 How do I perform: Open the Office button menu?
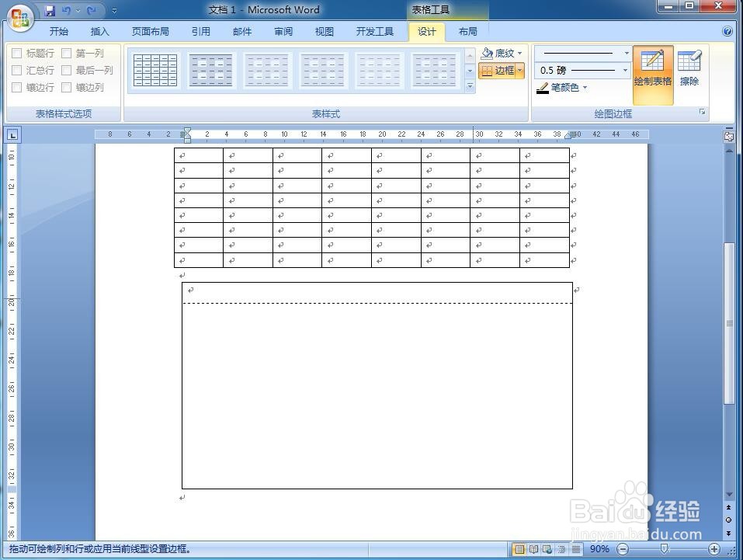coord(19,19)
